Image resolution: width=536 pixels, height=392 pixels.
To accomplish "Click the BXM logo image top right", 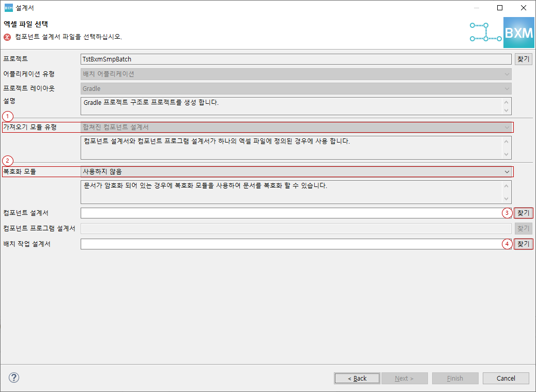I will click(x=518, y=32).
